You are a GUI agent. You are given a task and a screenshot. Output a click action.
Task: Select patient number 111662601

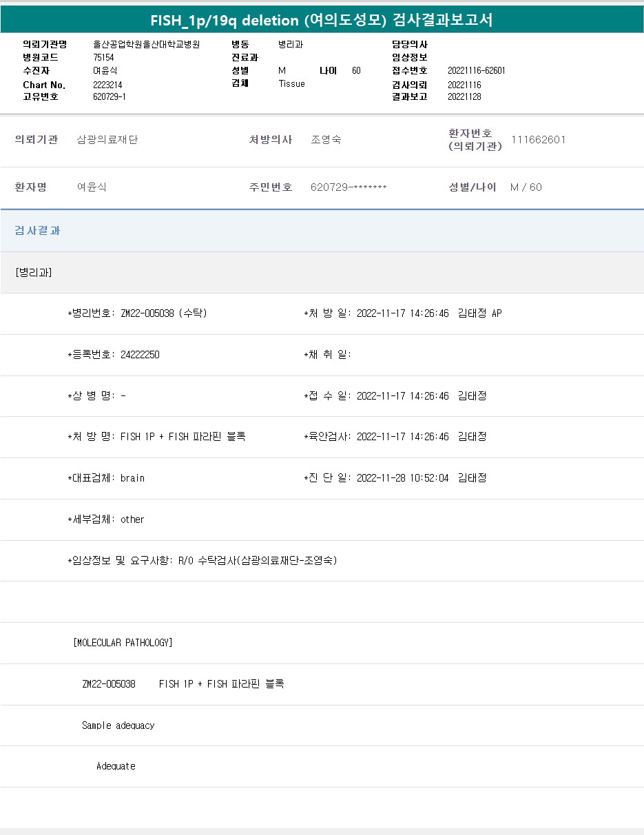(x=539, y=140)
